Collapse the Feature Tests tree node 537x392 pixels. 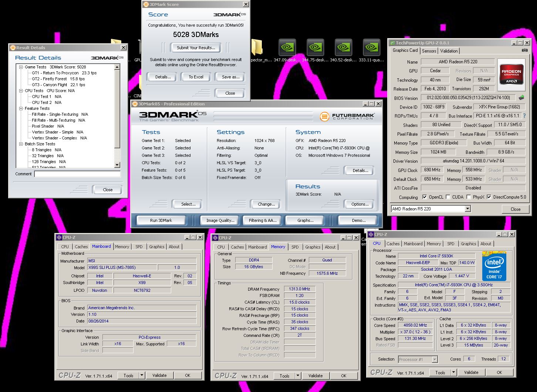[x=21, y=108]
